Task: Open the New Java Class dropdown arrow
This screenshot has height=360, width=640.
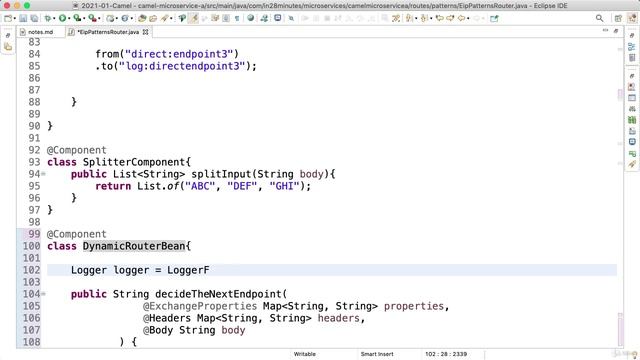Action: point(131,18)
